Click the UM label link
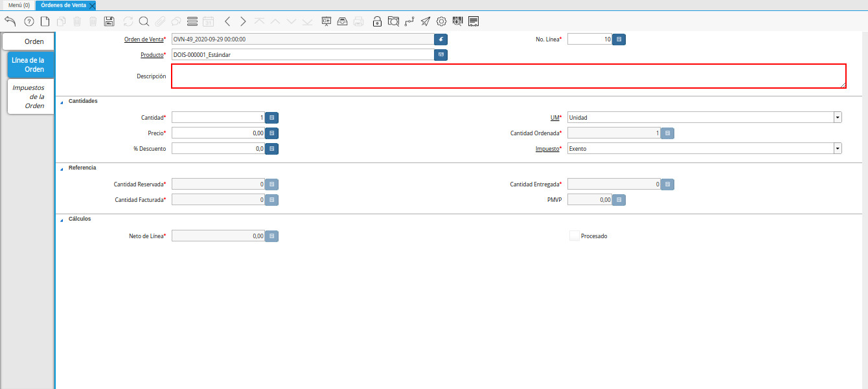This screenshot has width=868, height=389. tap(554, 118)
